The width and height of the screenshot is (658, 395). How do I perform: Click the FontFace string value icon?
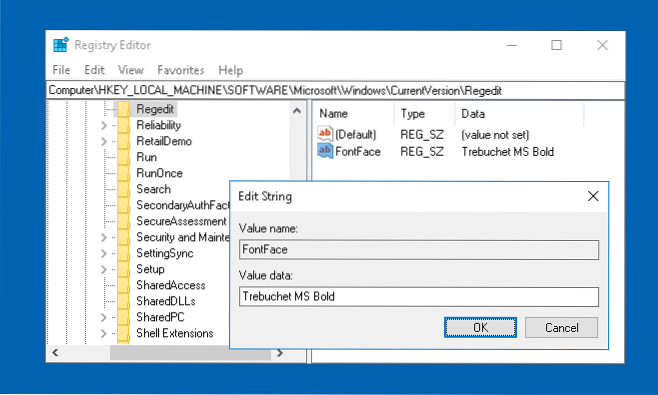point(325,151)
